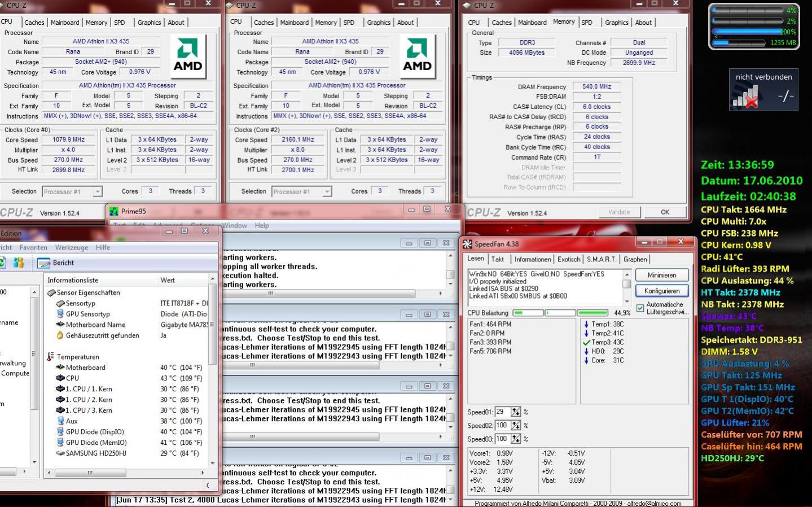
Task: Click the Bericht report icon in the Everest toolbar
Action: click(x=43, y=263)
